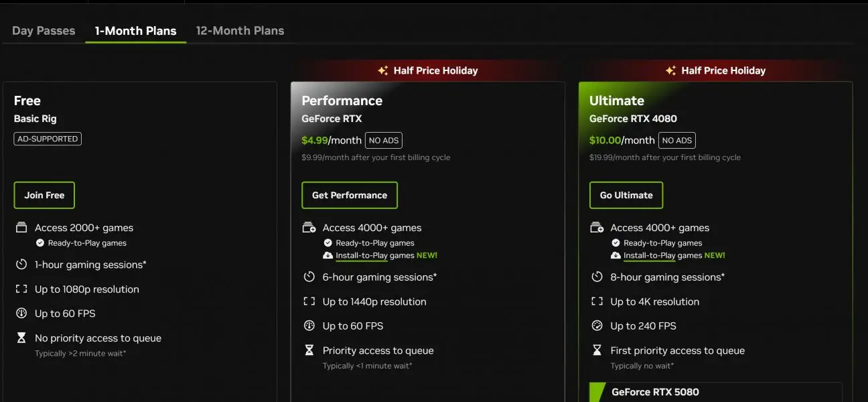Click the checkmark icon beside Ready-to-Play games under Performance
Image resolution: width=868 pixels, height=402 pixels.
click(x=329, y=243)
